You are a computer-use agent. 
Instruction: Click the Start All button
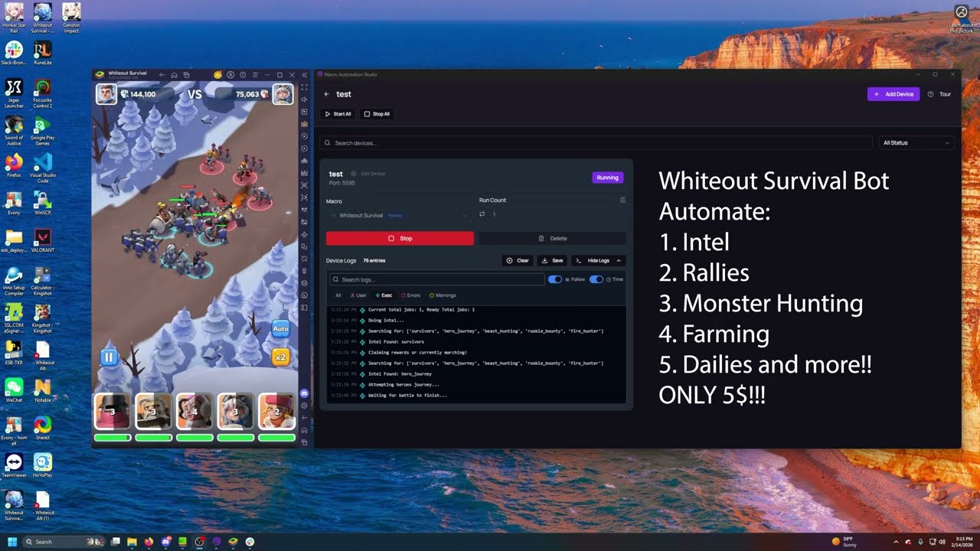click(x=337, y=114)
